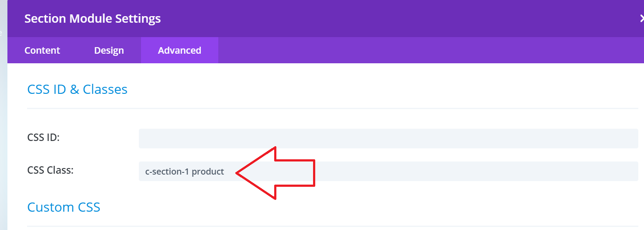Close the Section Module Settings dialog
The image size is (644, 230).
641,18
